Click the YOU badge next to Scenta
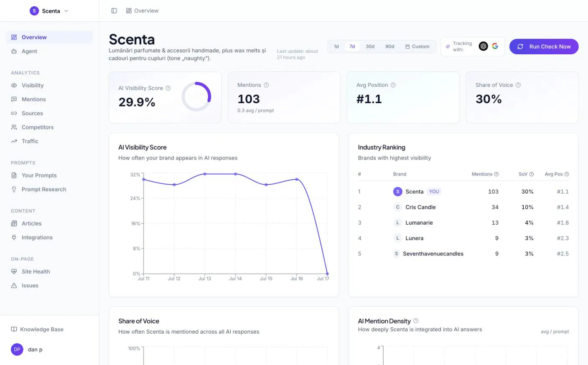The image size is (588, 365). point(434,192)
